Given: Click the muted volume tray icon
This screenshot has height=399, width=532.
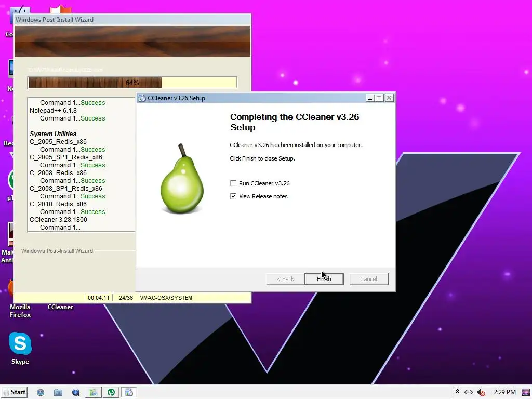Looking at the screenshot, I should click(x=481, y=393).
